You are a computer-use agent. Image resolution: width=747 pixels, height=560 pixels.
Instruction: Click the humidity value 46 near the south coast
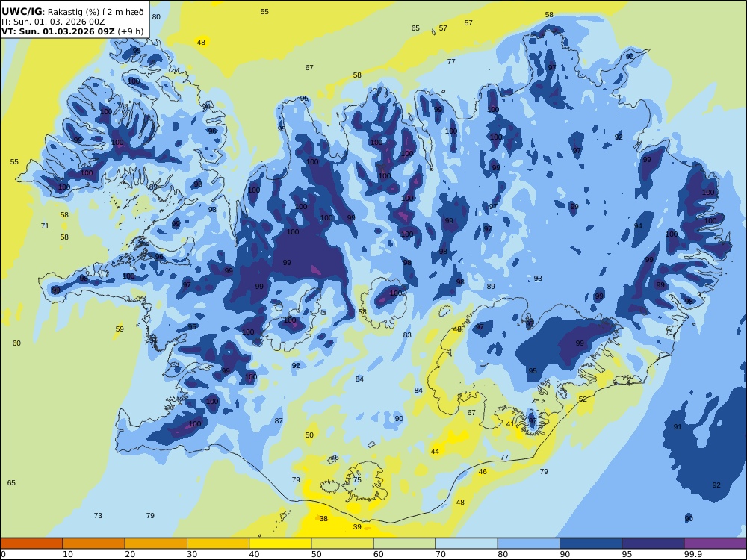pyautogui.click(x=483, y=471)
